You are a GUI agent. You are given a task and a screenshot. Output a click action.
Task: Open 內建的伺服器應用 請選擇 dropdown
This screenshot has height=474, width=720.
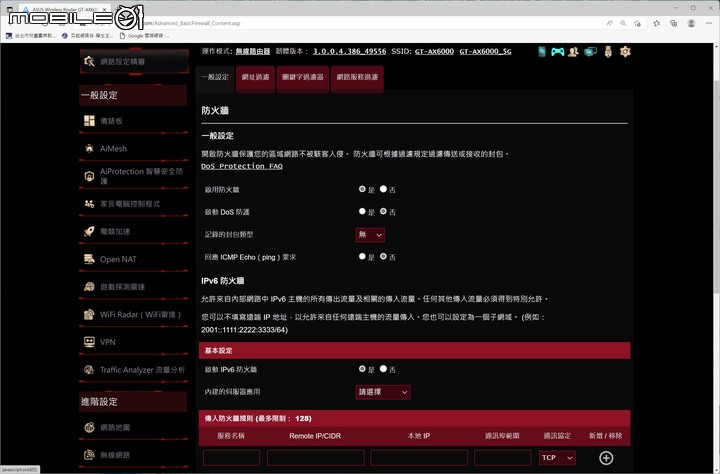click(x=383, y=392)
